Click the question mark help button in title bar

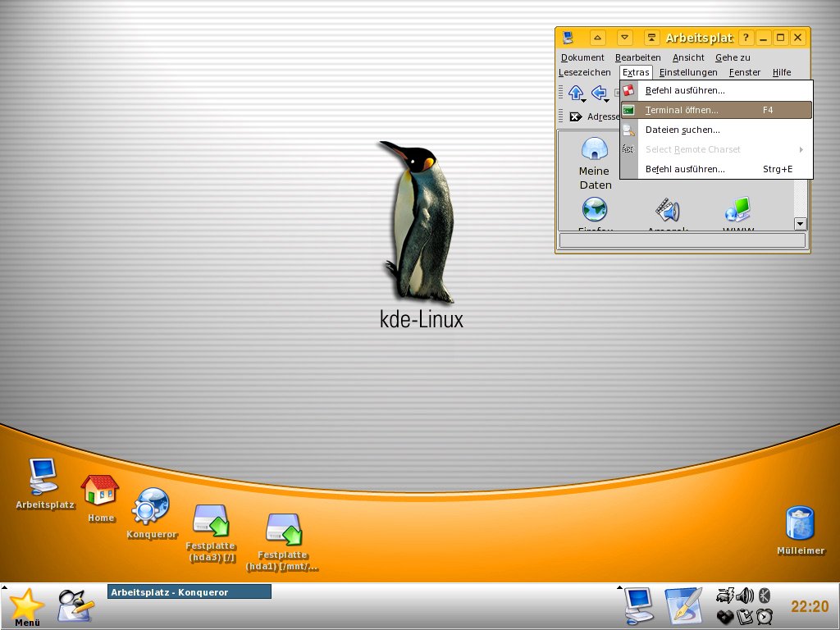[x=746, y=38]
